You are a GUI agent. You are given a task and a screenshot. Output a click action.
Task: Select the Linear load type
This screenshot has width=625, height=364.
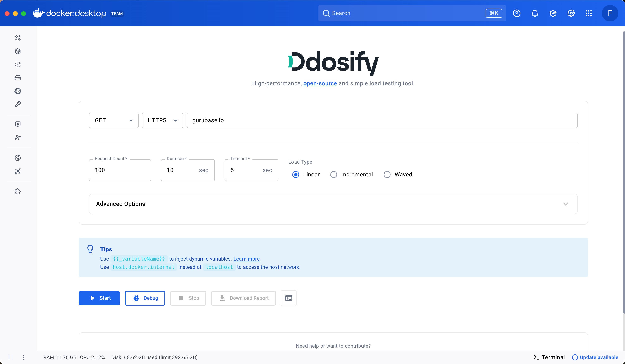pos(296,175)
